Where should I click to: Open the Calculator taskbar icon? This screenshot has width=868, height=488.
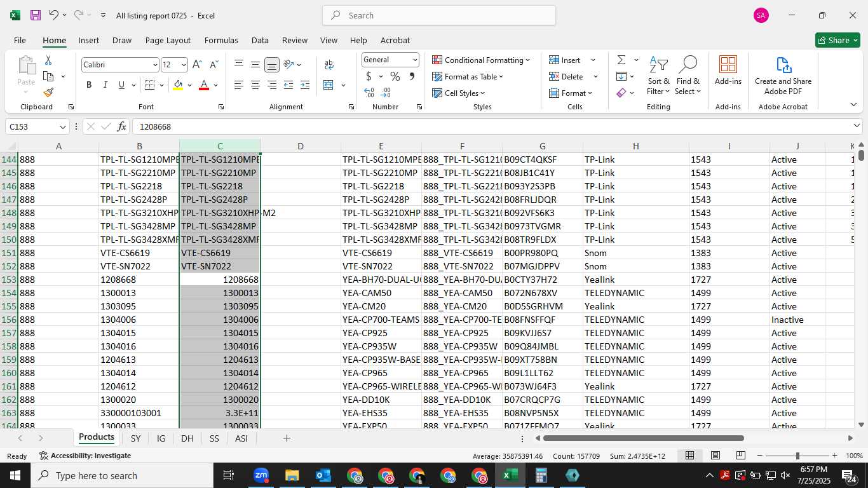(541, 475)
